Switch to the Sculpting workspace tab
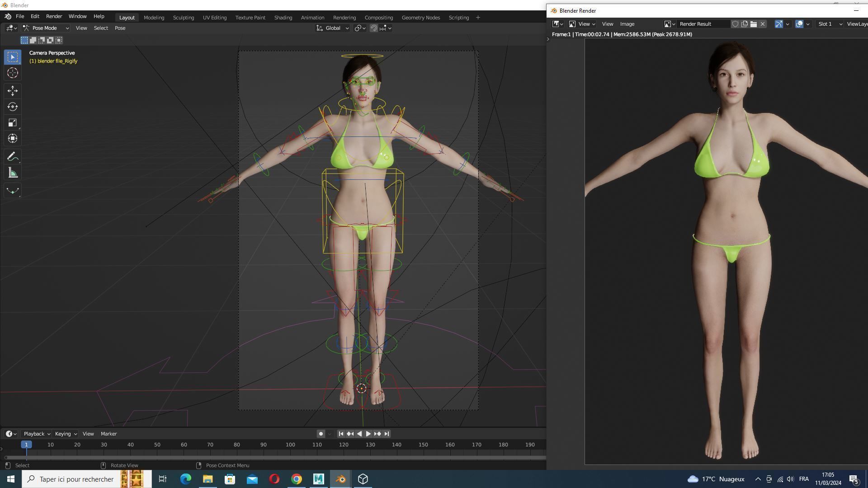The width and height of the screenshot is (868, 488). point(183,18)
